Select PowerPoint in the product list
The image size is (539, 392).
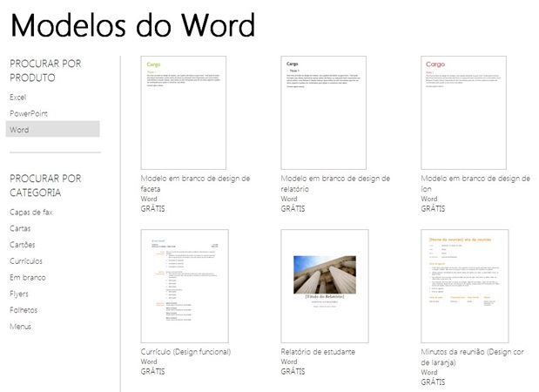pyautogui.click(x=29, y=113)
